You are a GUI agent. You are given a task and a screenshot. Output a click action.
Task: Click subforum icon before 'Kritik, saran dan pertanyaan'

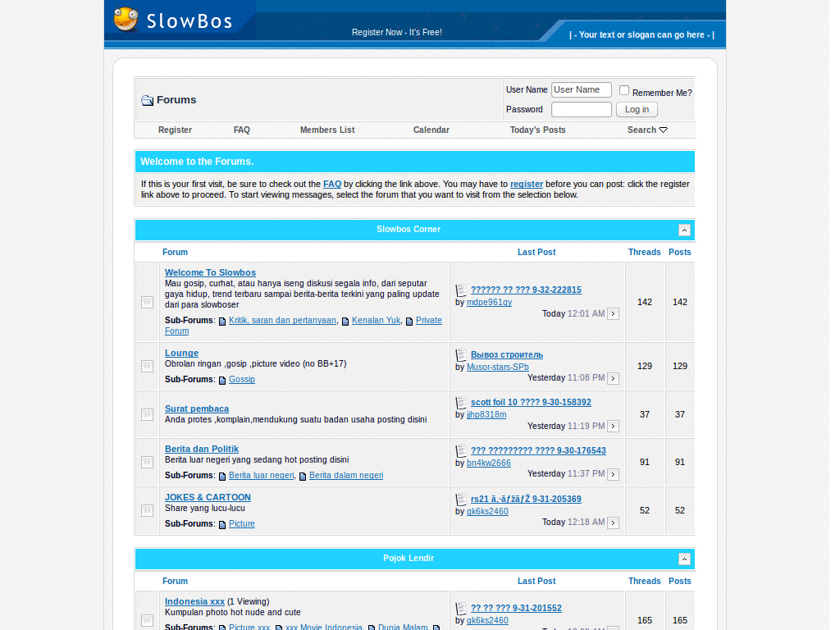coord(222,322)
